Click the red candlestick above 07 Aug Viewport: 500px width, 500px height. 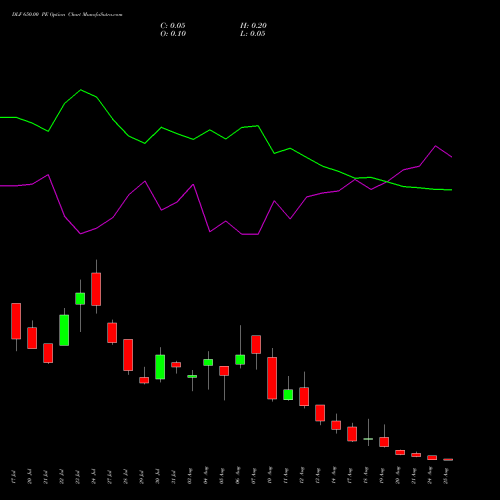pos(256,344)
